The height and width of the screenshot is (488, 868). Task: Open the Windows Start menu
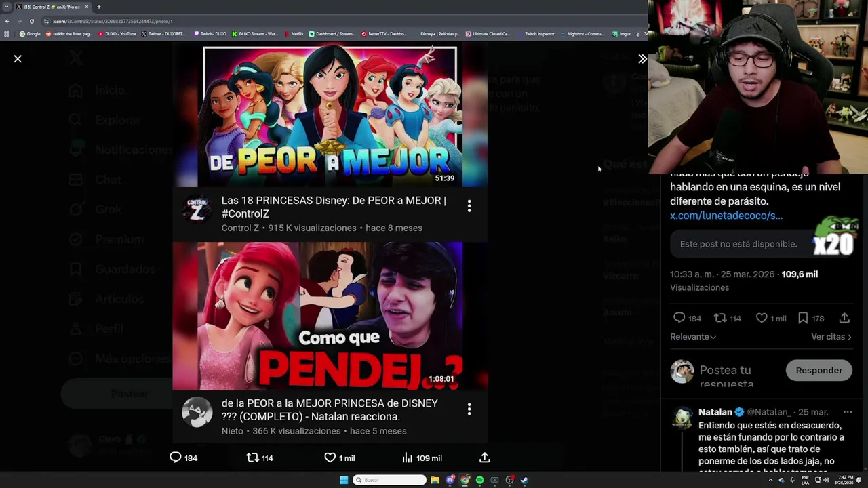coord(344,480)
